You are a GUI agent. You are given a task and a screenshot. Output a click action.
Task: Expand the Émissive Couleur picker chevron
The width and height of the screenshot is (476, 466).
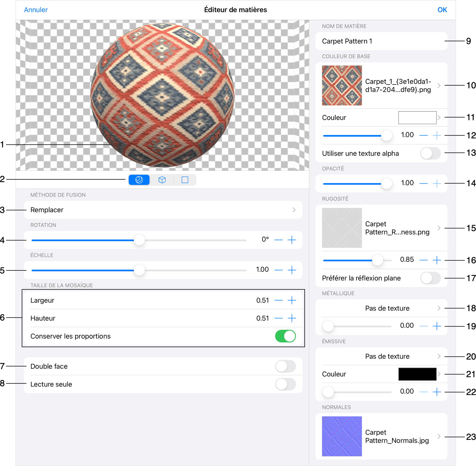[439, 374]
